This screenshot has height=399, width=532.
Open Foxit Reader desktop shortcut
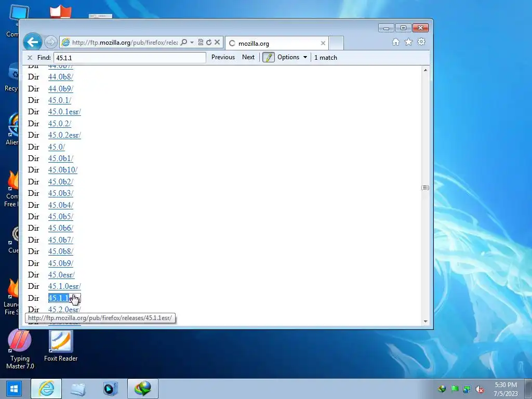coord(61,345)
